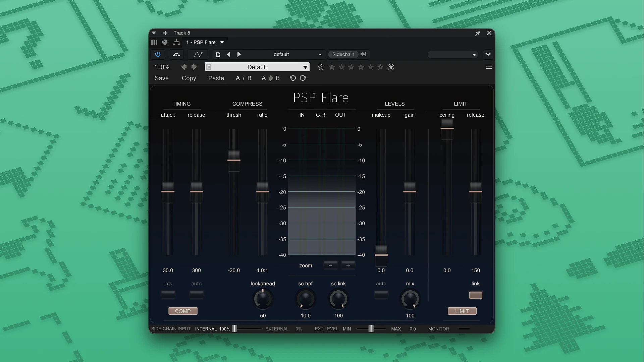
Task: Go to next preset with right triangle
Action: 239,54
